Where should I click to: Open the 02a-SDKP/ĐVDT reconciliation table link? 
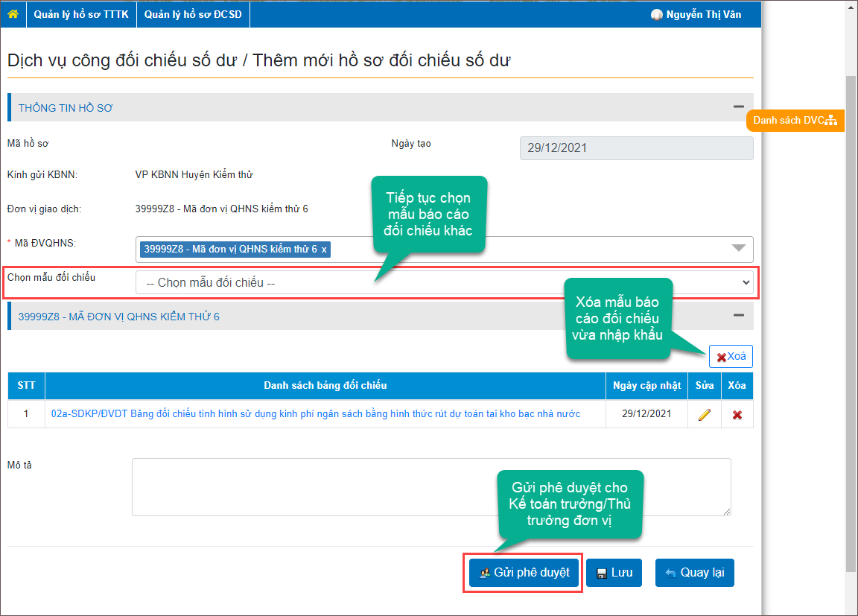316,413
